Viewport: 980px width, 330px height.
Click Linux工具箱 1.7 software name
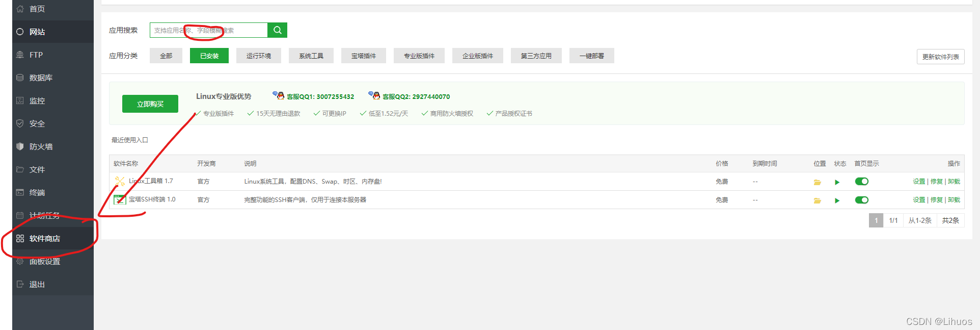151,181
